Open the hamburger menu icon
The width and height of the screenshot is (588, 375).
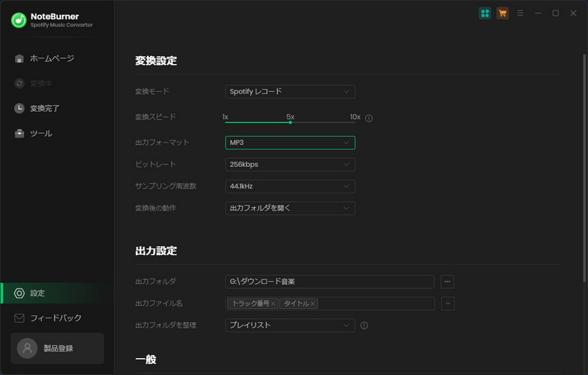[x=520, y=13]
